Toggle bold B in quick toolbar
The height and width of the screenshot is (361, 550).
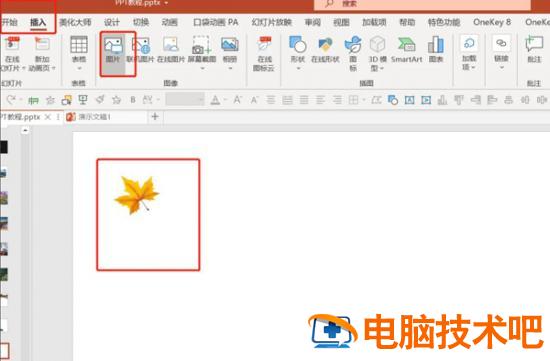(133, 100)
